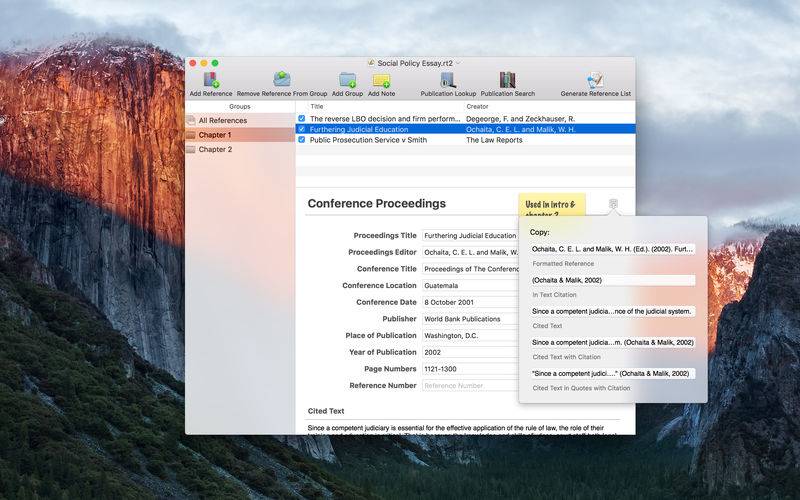
Task: Open Publication Lookup tool
Action: pos(448,80)
